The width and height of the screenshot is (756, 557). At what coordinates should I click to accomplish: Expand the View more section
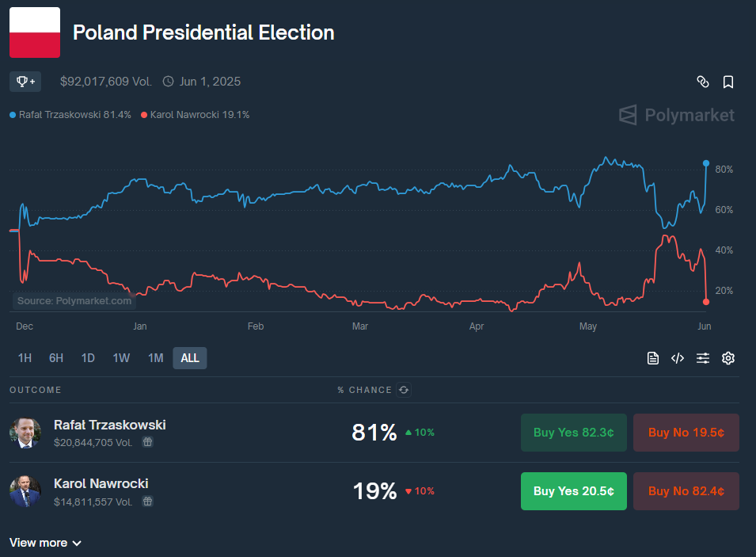pyautogui.click(x=45, y=543)
